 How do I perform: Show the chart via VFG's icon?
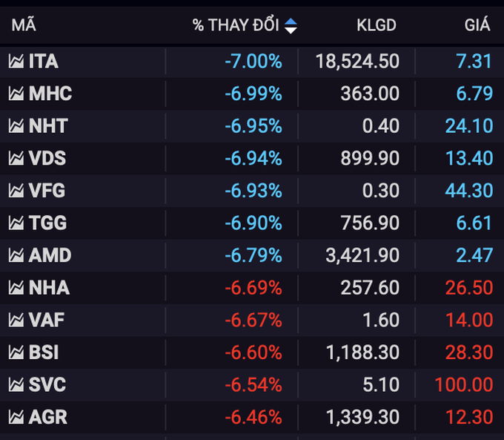pyautogui.click(x=16, y=191)
